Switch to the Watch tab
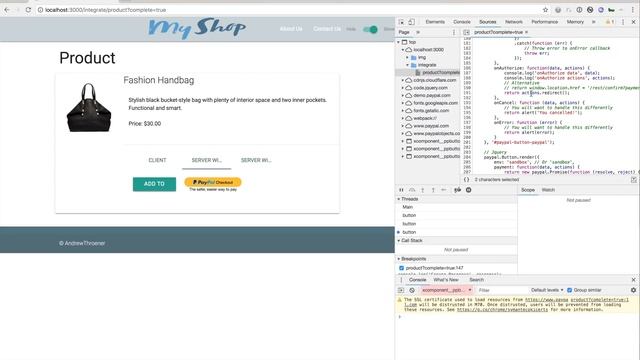640x360 pixels. click(548, 190)
